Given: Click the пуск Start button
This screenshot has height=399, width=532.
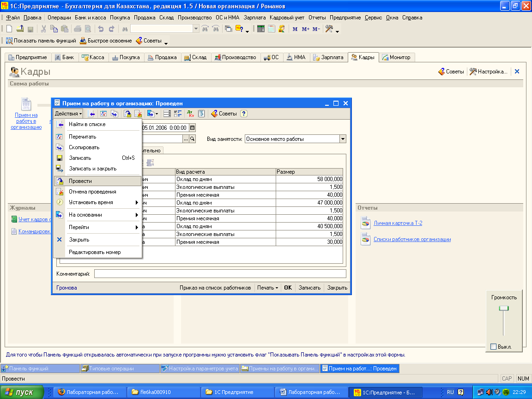Looking at the screenshot, I should 22,392.
